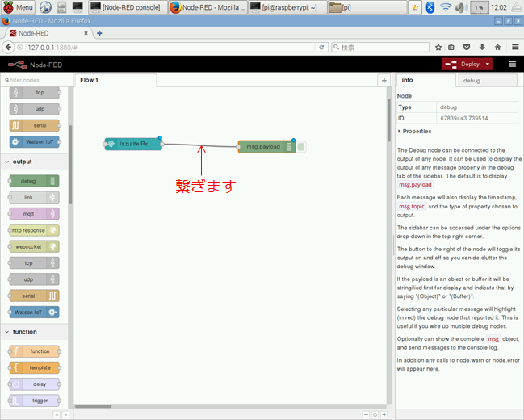
Task: Click the filter nodes search box
Action: tap(37, 80)
